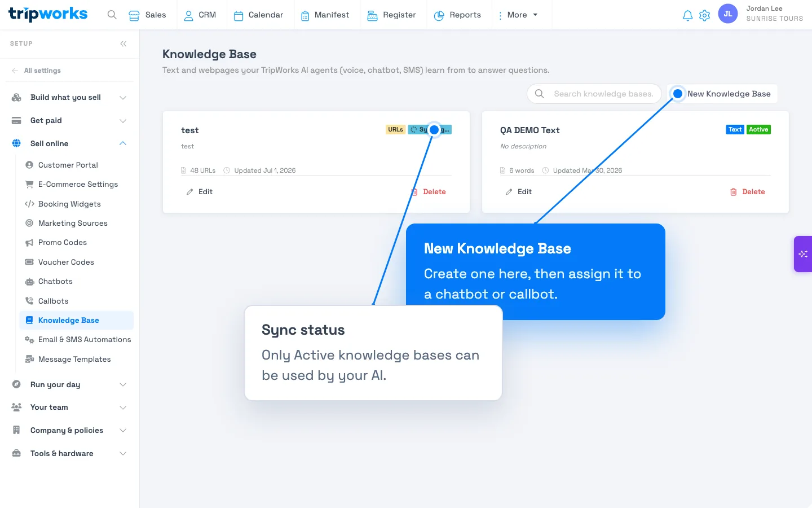Expand the Build what you sell group

point(69,97)
